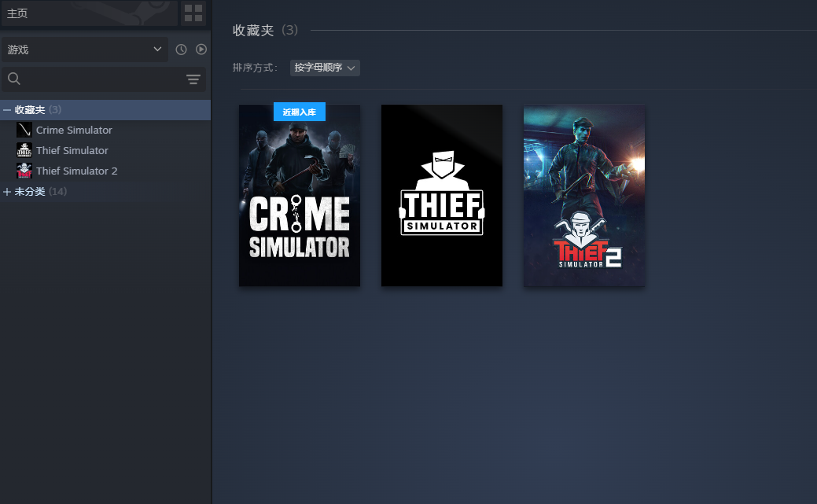The image size is (817, 504).
Task: Toggle the ready-to-play filter icon
Action: point(201,49)
